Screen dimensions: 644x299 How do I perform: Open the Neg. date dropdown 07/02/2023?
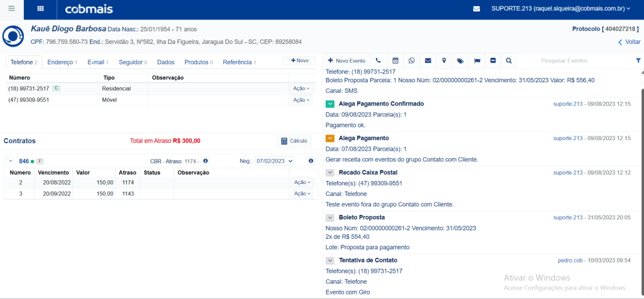pos(274,161)
